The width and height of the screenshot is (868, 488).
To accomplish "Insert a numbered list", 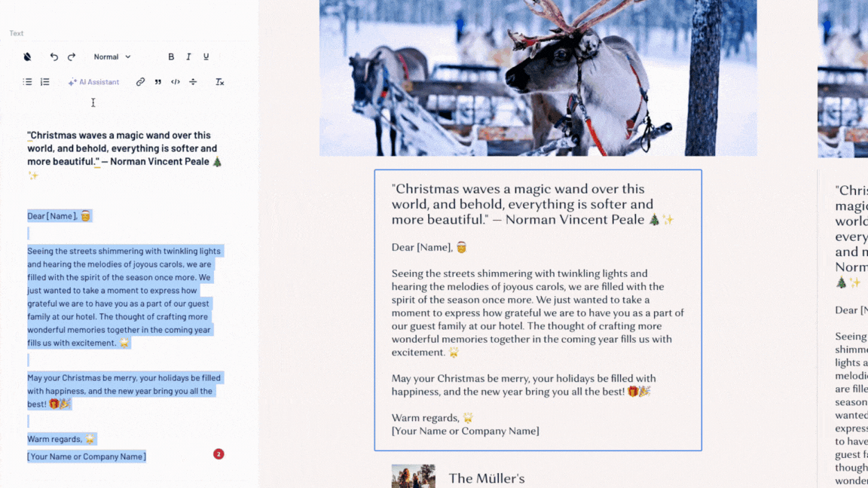I will click(x=45, y=82).
